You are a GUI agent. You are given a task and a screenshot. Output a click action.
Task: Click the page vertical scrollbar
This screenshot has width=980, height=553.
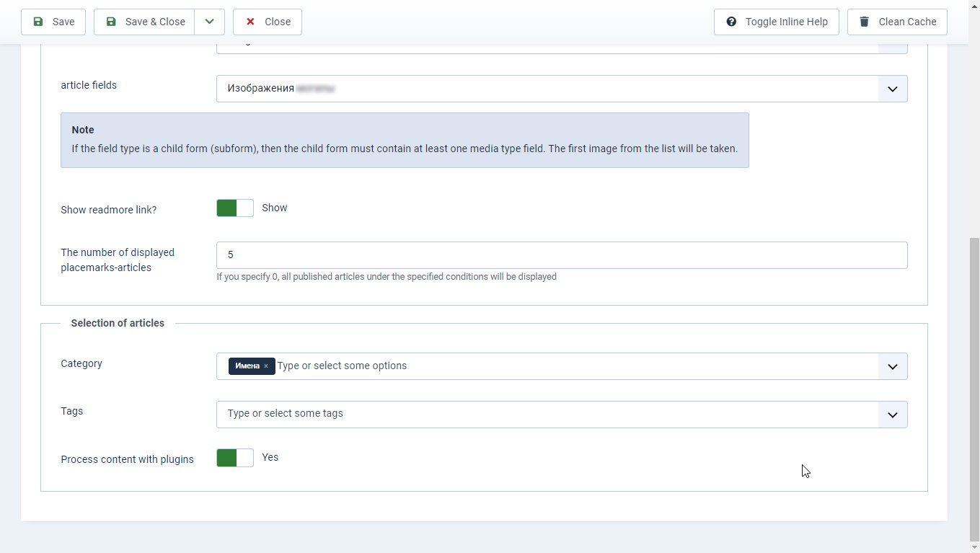coord(974,389)
